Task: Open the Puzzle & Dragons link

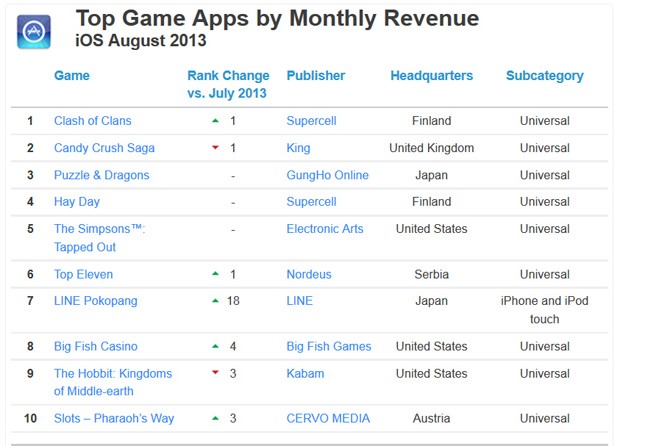Action: (101, 175)
